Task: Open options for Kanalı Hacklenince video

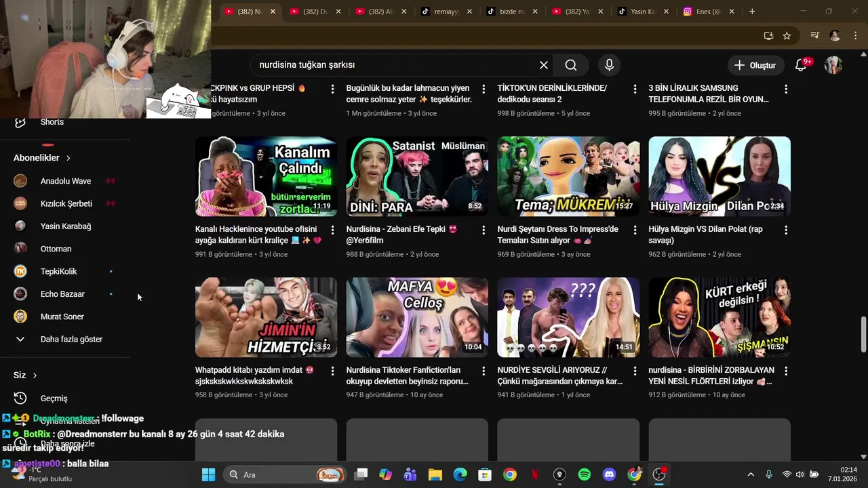Action: click(332, 230)
